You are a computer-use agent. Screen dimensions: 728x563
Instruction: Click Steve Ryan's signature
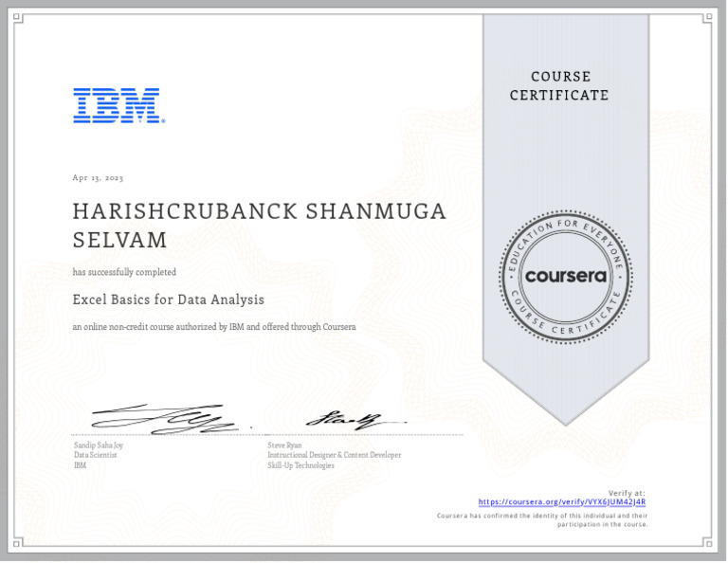[355, 421]
